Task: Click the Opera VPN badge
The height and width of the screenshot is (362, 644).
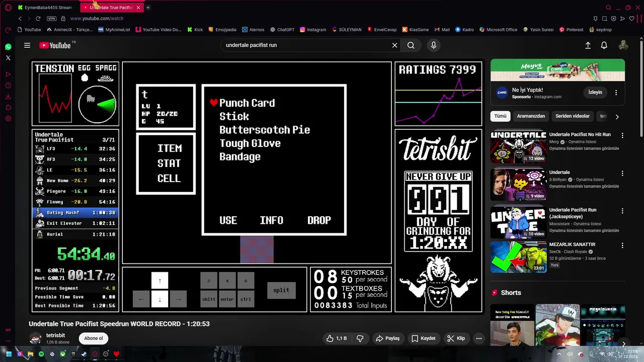Action: click(51, 19)
